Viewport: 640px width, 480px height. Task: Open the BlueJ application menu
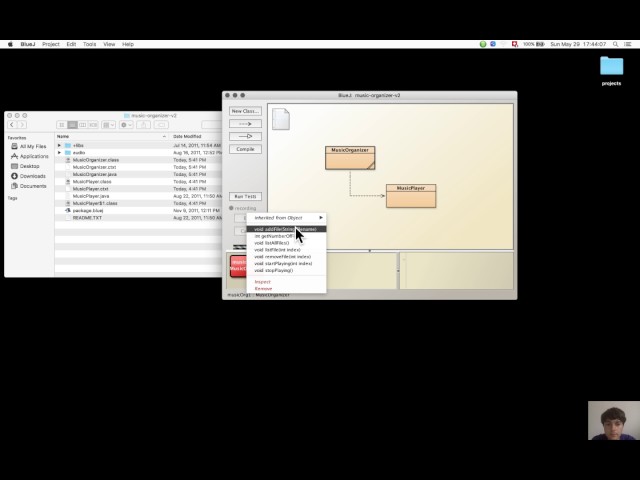28,44
